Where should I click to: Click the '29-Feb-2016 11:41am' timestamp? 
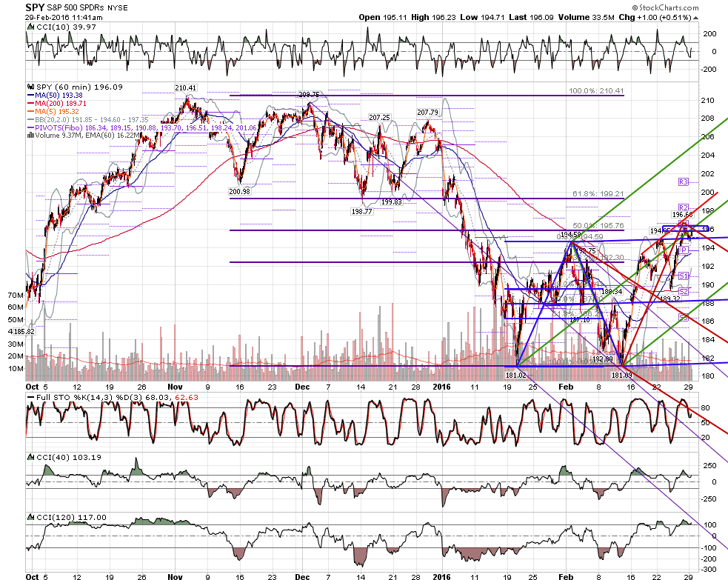[x=64, y=18]
